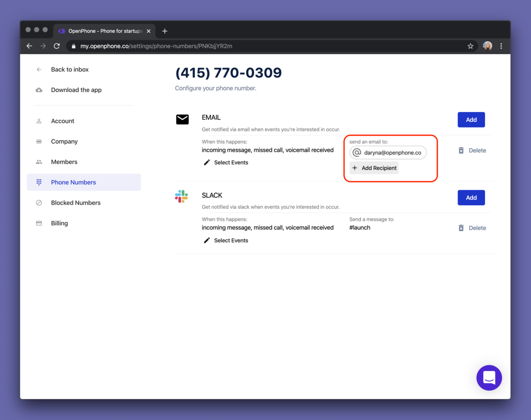This screenshot has height=420, width=531.
Task: Click the Phone Numbers dialpad icon
Action: pyautogui.click(x=39, y=182)
